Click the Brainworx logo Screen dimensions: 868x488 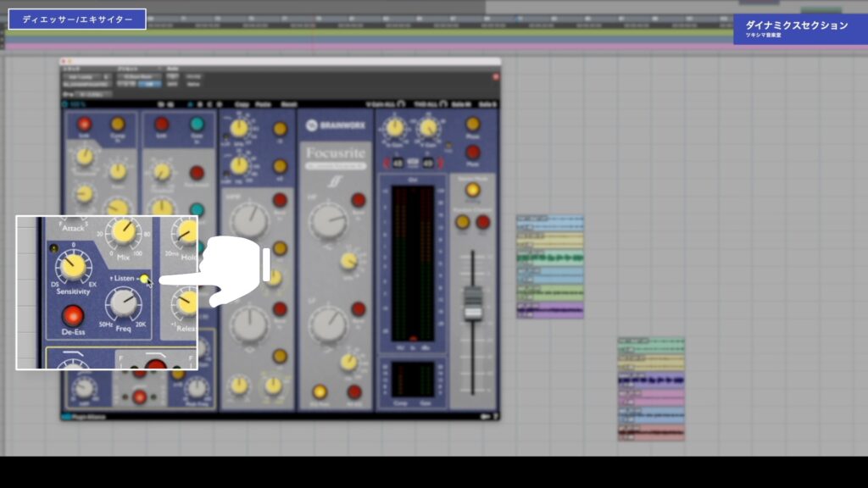tap(336, 125)
